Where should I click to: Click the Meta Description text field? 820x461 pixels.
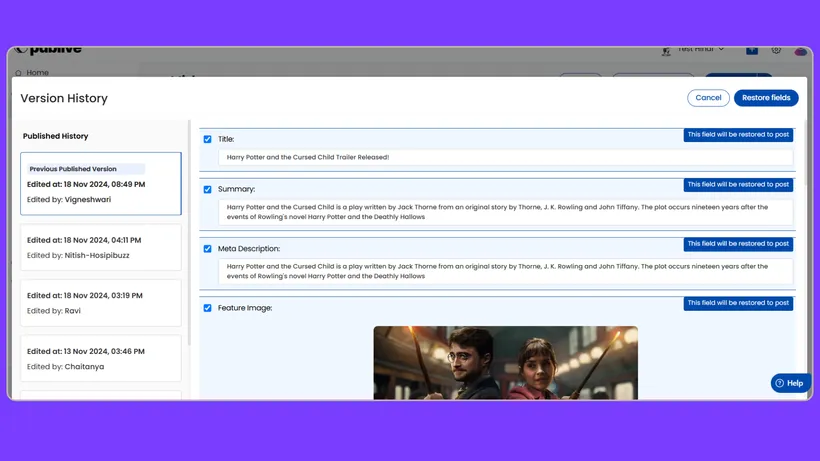505,271
